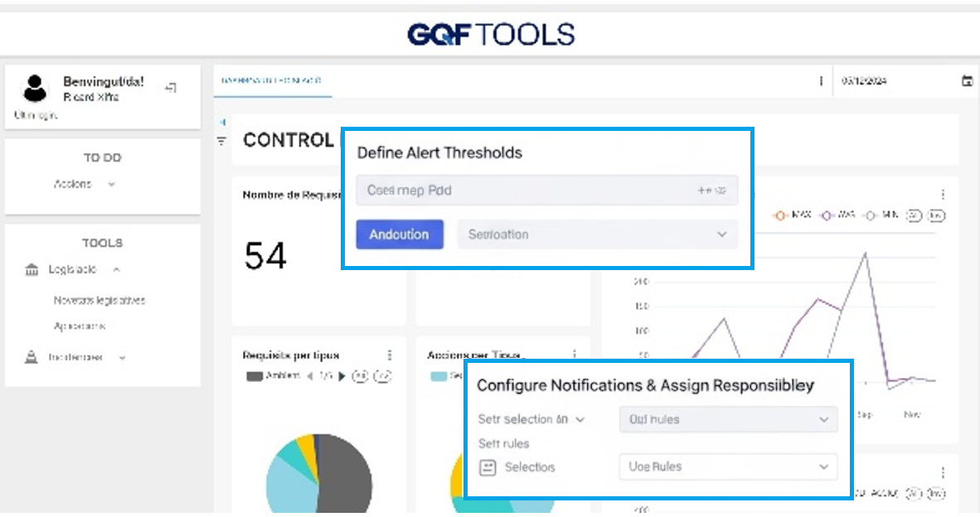Screen dimensions: 980x517
Task: Click the small blue collapse arrow above the filter icon
Action: 222,123
